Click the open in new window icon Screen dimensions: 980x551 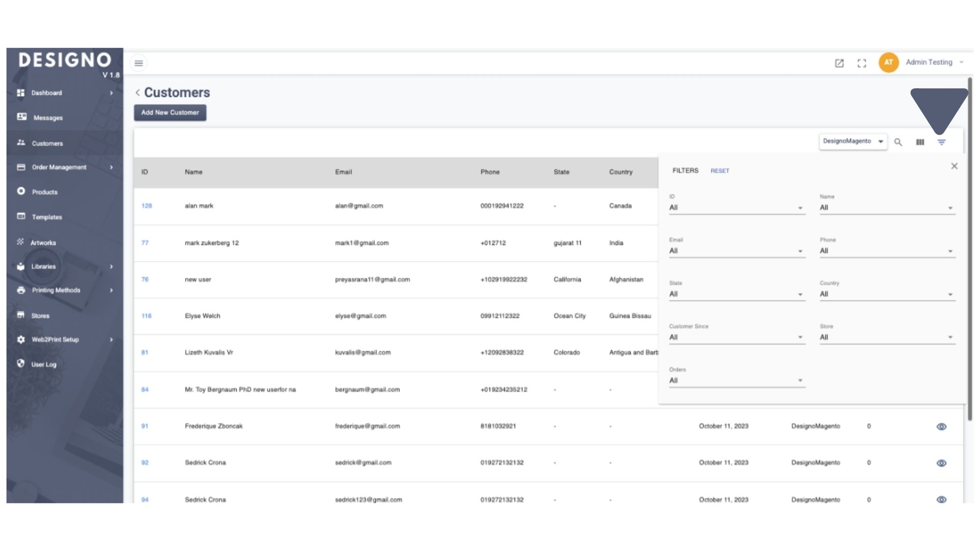[x=839, y=63]
